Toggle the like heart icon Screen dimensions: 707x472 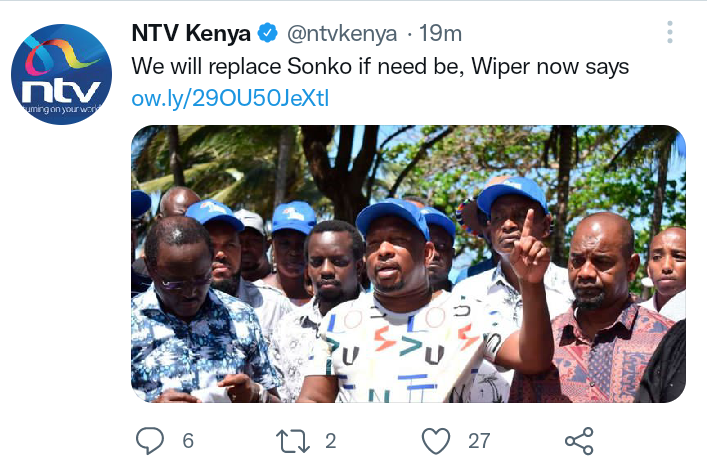[436, 441]
